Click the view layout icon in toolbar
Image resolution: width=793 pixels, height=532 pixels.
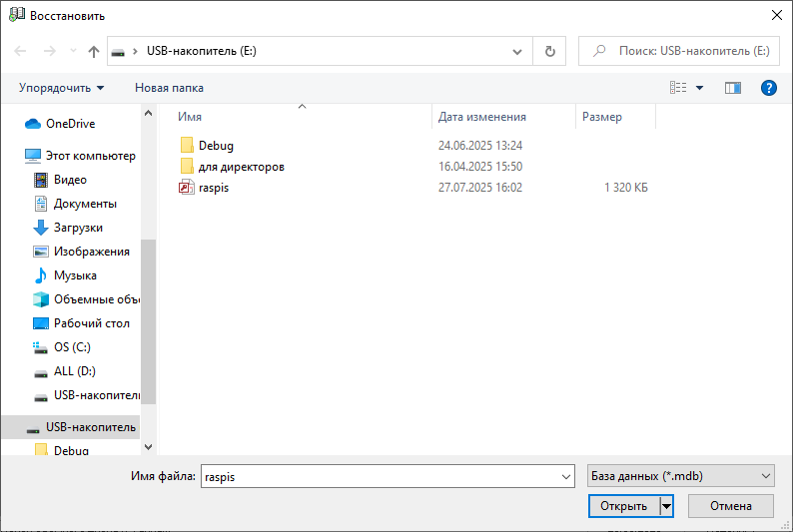pos(679,88)
